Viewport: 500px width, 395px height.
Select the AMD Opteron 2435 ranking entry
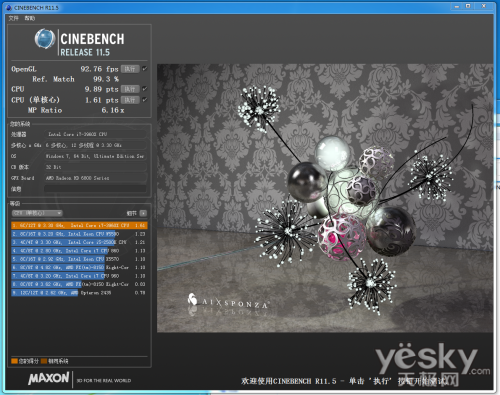tap(79, 293)
